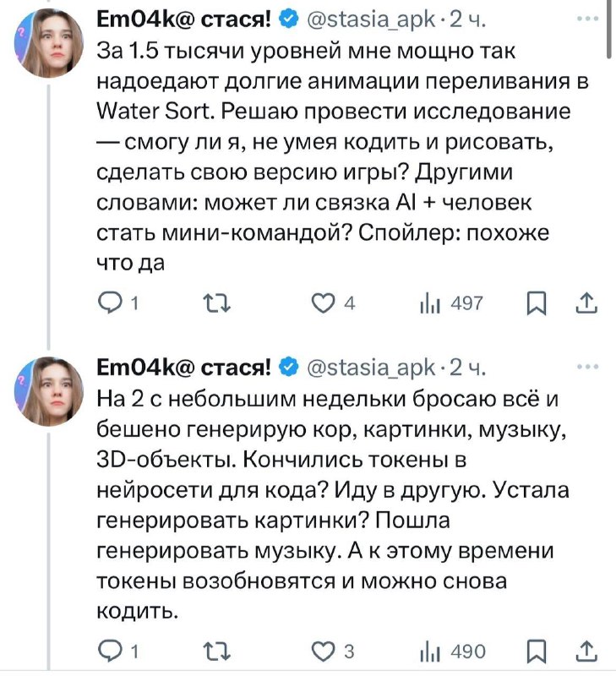
Task: View analytics of tweet with 497 views
Action: (431, 302)
